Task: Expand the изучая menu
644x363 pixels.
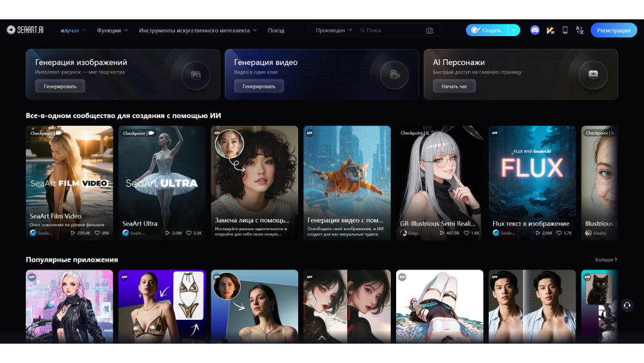Action: [x=73, y=30]
